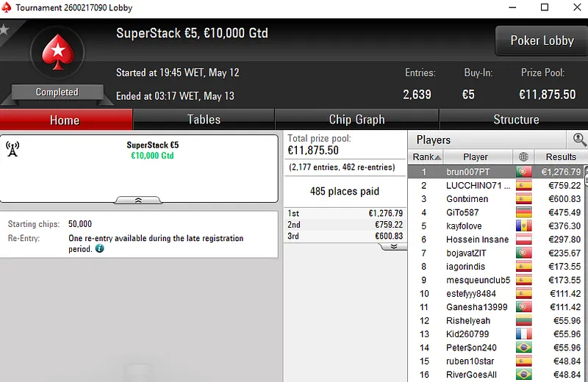Viewport: 588px width, 382px height.
Task: Click the PokerStars icon in the title bar
Action: pos(7,7)
